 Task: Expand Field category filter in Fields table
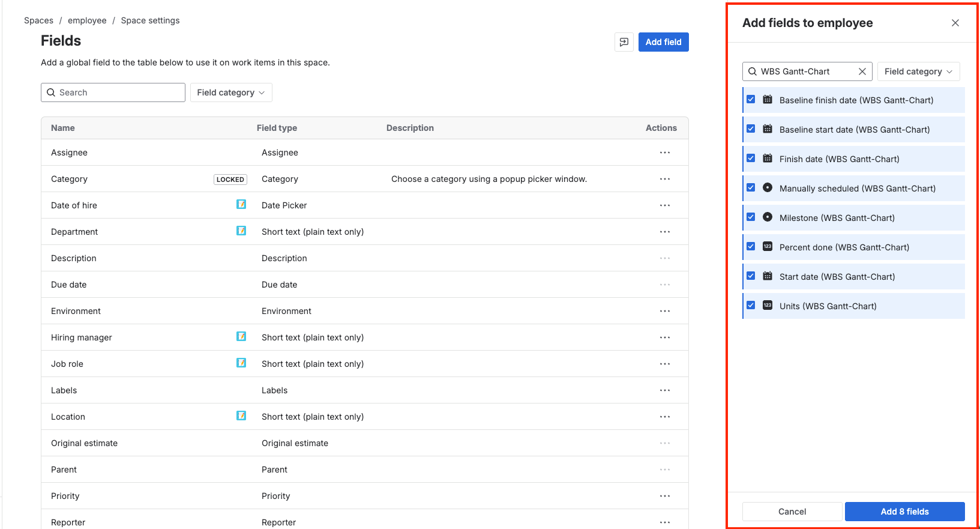231,92
